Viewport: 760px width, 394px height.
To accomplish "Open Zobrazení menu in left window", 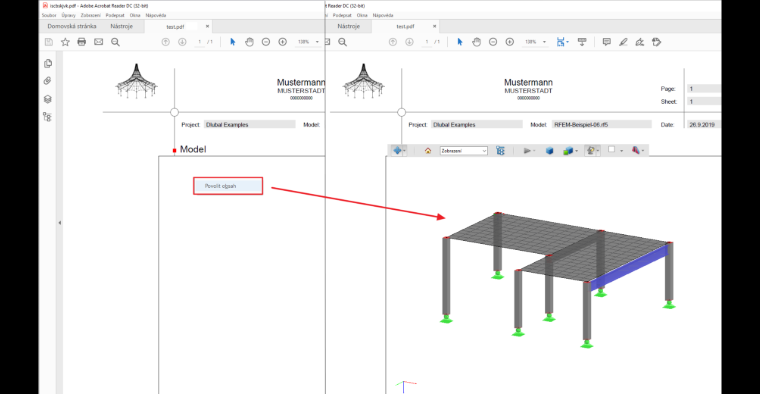I will [x=91, y=16].
